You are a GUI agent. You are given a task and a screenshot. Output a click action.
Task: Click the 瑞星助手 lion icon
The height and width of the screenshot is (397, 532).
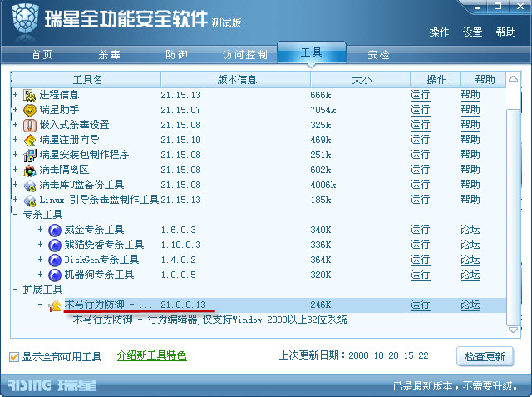point(30,111)
